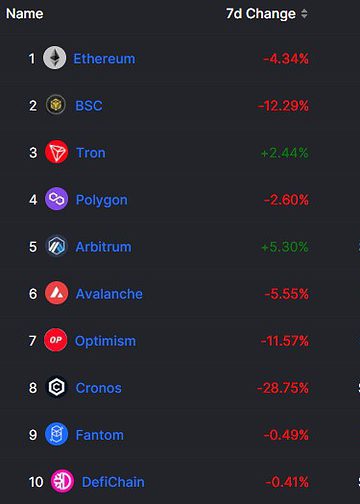Select Cronos -28.75% change value
360x504 pixels.
[x=283, y=388]
